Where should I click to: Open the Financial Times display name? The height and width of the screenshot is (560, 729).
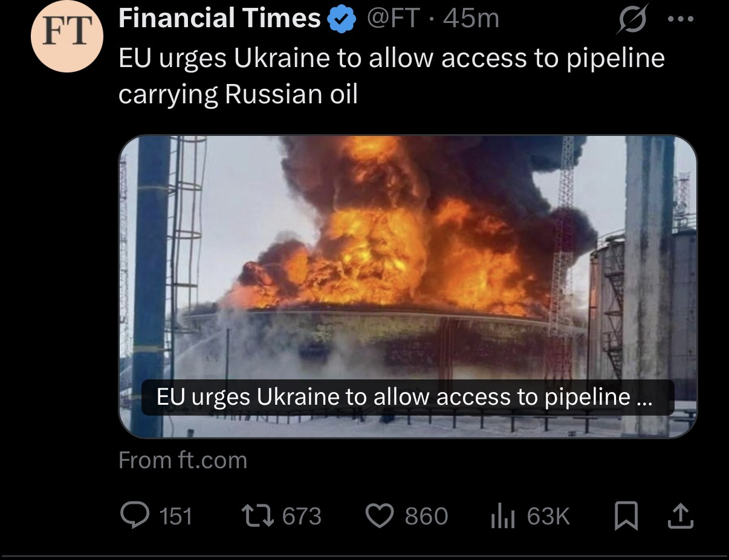click(x=220, y=19)
